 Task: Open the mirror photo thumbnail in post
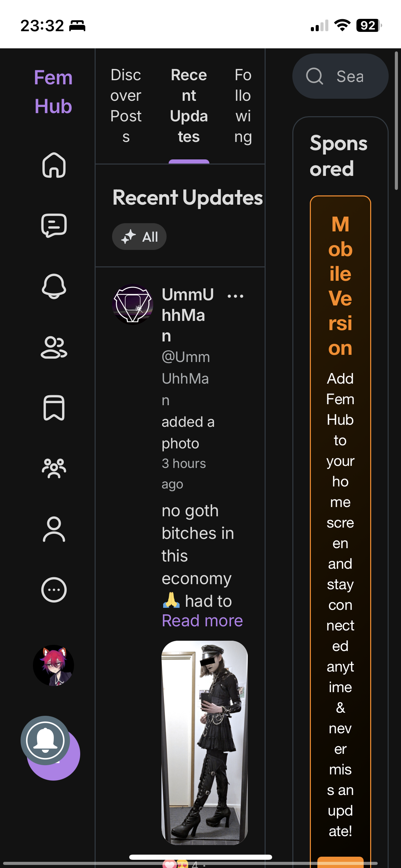coord(205,742)
